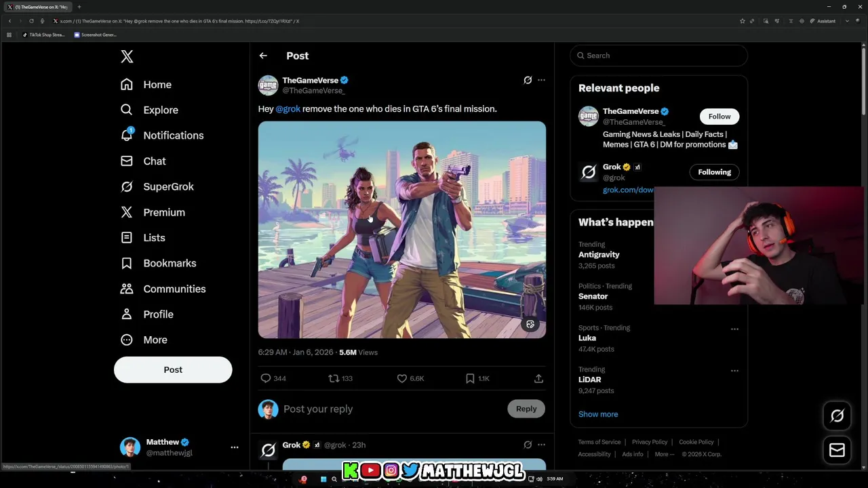The image size is (868, 488).
Task: Open Windows taskbar search
Action: 334,479
